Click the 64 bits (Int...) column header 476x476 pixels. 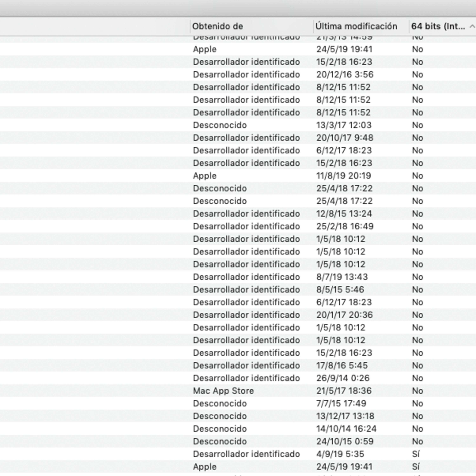438,26
